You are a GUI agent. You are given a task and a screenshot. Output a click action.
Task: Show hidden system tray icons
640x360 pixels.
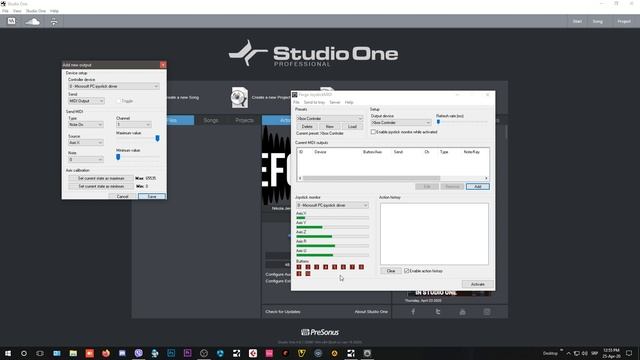[569, 353]
